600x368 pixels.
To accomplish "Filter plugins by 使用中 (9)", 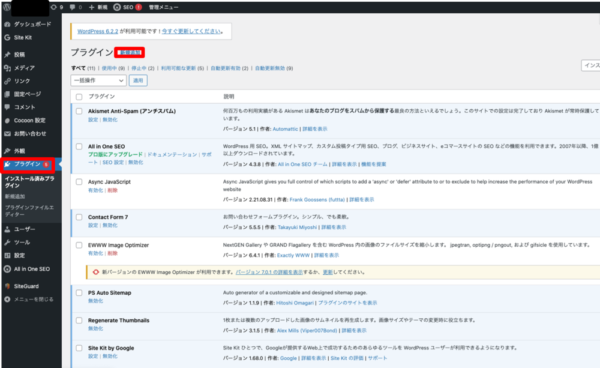I will click(113, 68).
